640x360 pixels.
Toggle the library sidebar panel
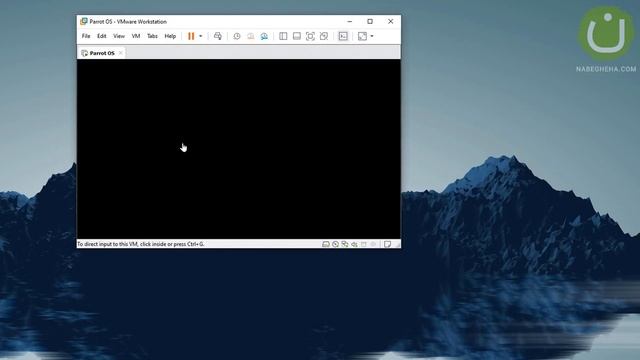(283, 36)
